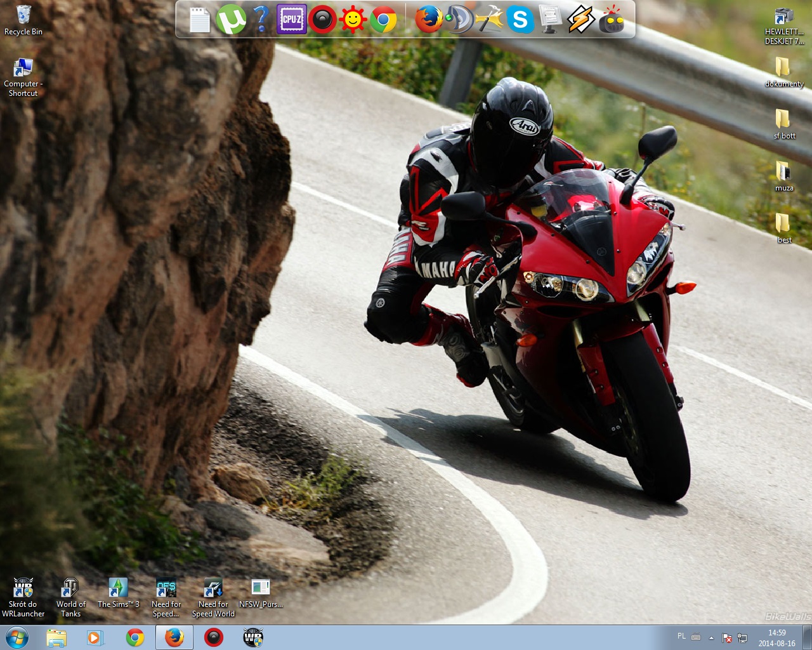Open the monitor with document dock icon
The image size is (812, 650).
click(549, 20)
